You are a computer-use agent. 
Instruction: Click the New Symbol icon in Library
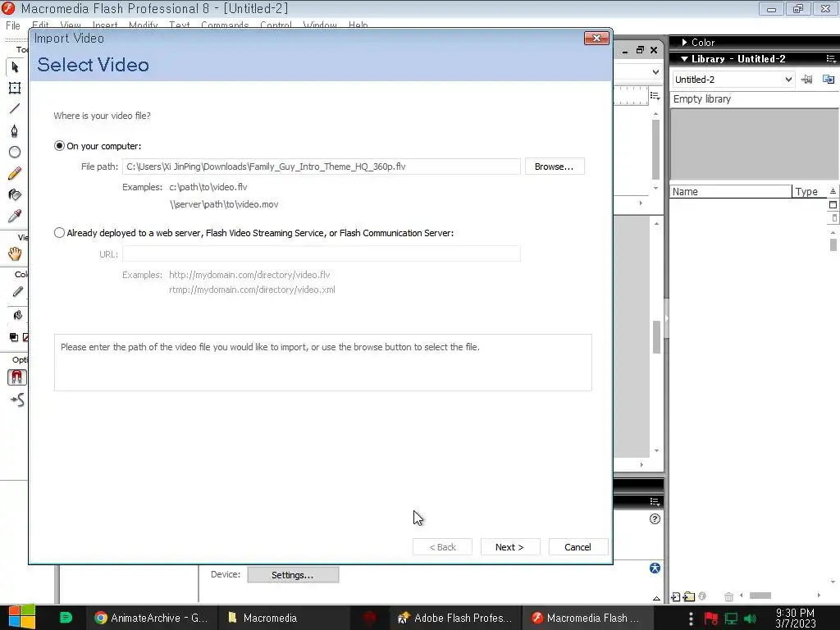[676, 596]
